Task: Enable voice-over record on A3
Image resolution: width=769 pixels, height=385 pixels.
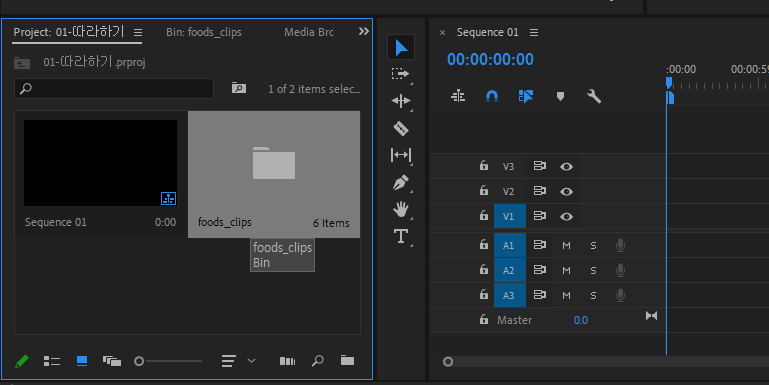Action: [x=620, y=295]
